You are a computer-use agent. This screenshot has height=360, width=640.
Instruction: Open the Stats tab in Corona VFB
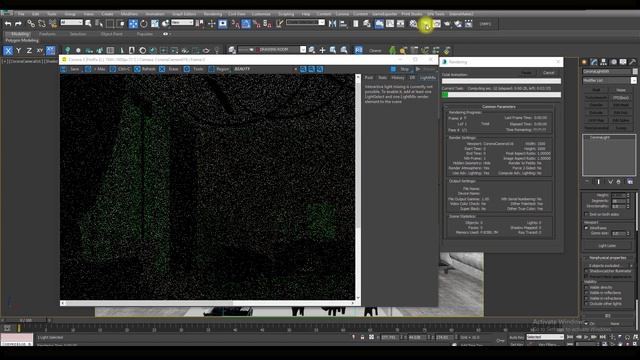click(x=382, y=78)
